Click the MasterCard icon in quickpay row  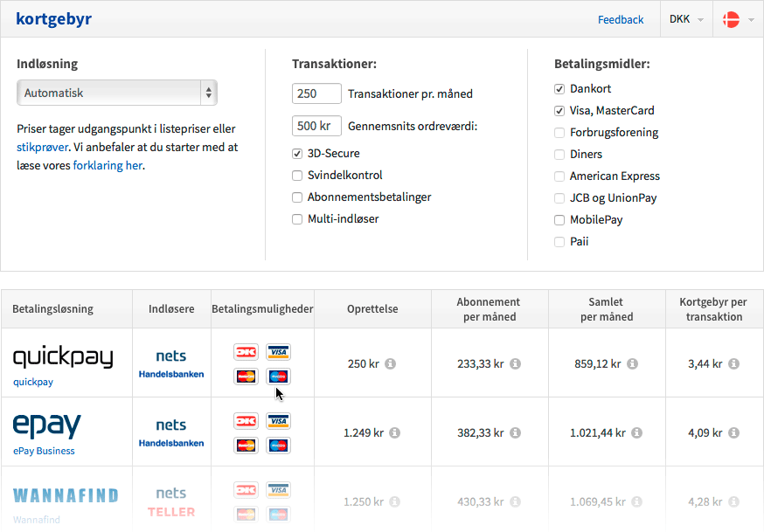point(246,377)
